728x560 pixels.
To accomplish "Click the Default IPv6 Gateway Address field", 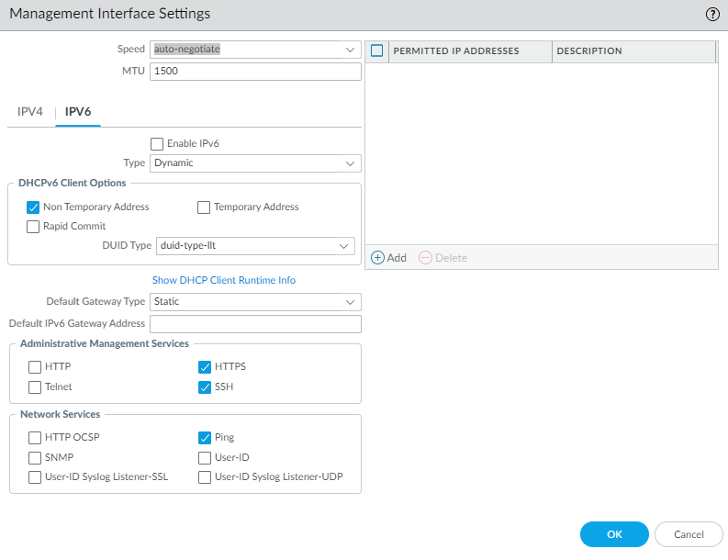I will click(255, 324).
